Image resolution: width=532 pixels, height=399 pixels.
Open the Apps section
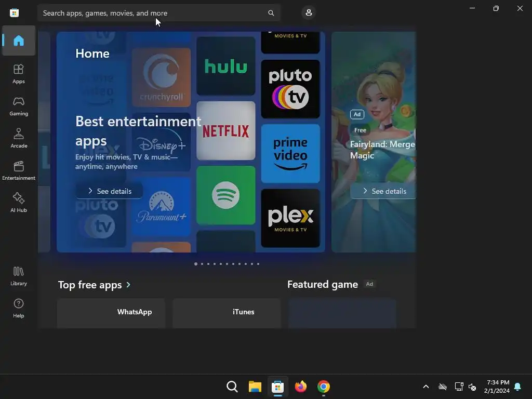[19, 74]
